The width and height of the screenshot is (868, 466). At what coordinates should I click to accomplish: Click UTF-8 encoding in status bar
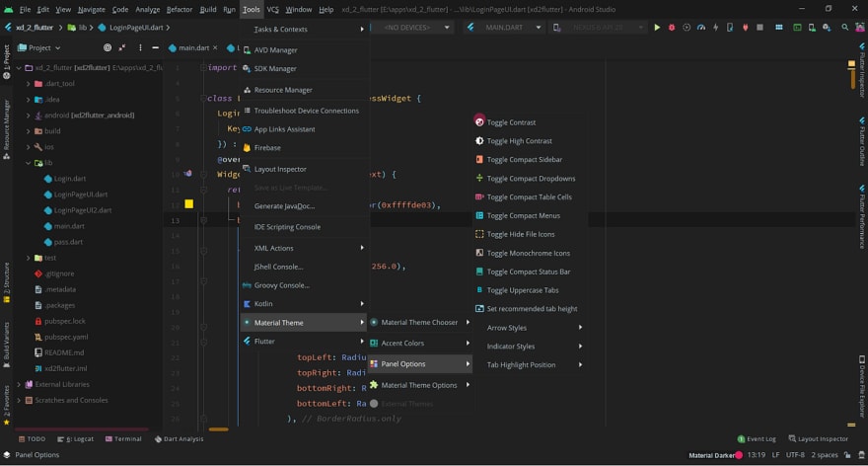(795, 455)
